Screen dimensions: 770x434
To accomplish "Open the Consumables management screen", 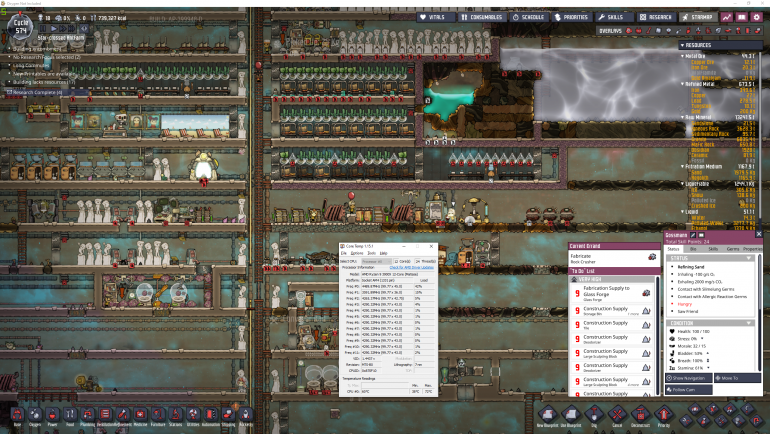I will click(x=482, y=17).
